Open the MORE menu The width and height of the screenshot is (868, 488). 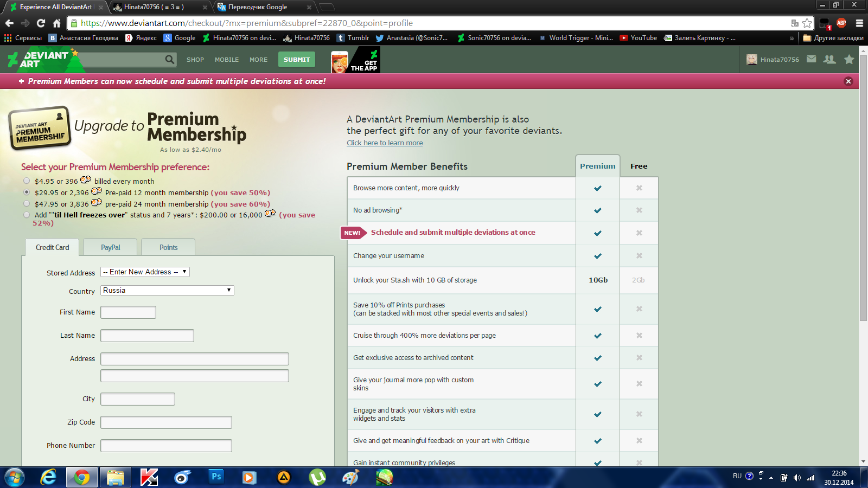pyautogui.click(x=258, y=60)
